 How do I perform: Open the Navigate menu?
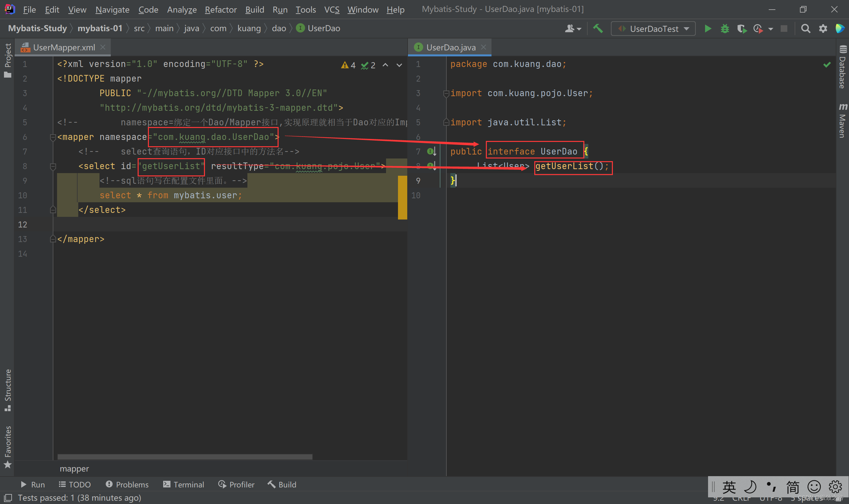click(112, 10)
